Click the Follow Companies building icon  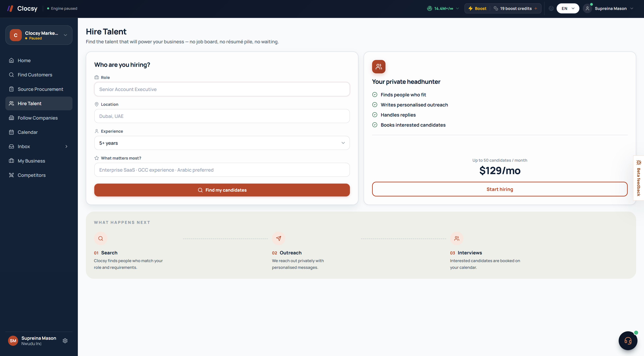tap(11, 118)
